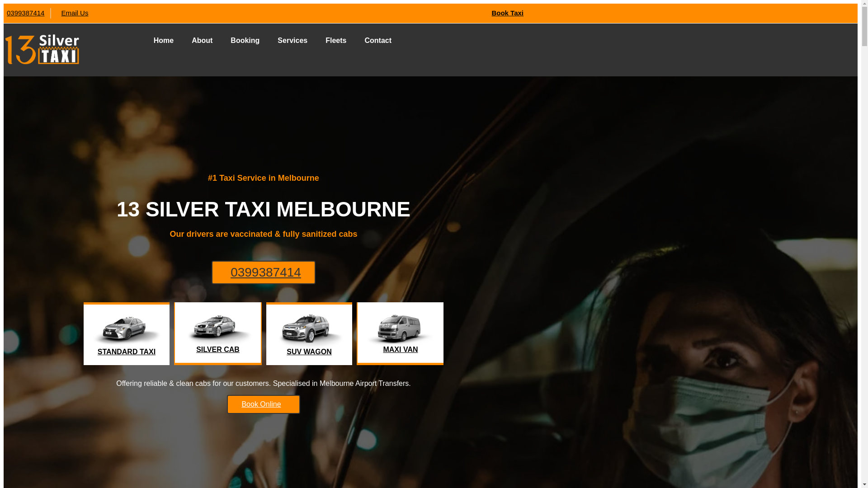This screenshot has height=488, width=868.
Task: Open the SUV Wagon car image
Action: (309, 328)
